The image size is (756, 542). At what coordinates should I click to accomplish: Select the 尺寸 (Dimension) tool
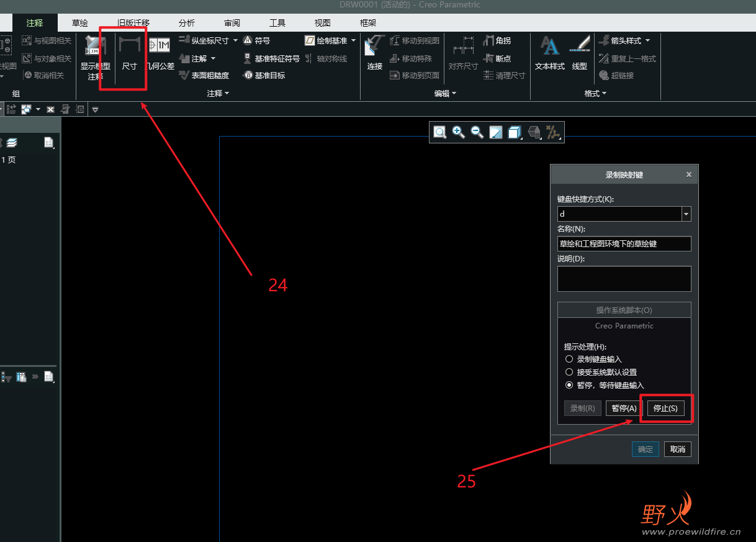tap(130, 55)
